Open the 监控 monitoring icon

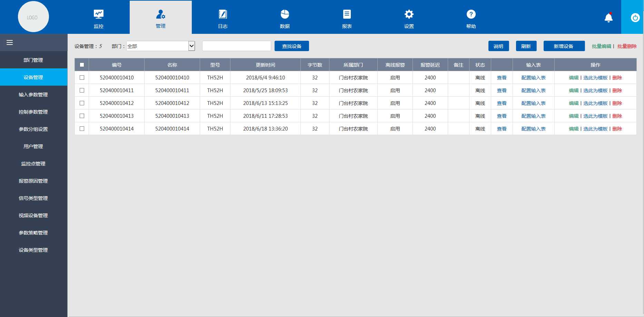(98, 14)
